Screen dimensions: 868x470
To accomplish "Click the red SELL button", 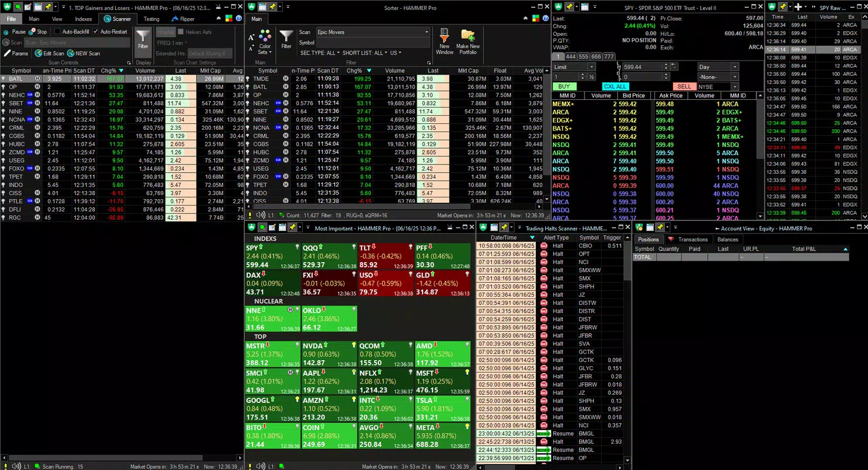I will click(x=684, y=87).
